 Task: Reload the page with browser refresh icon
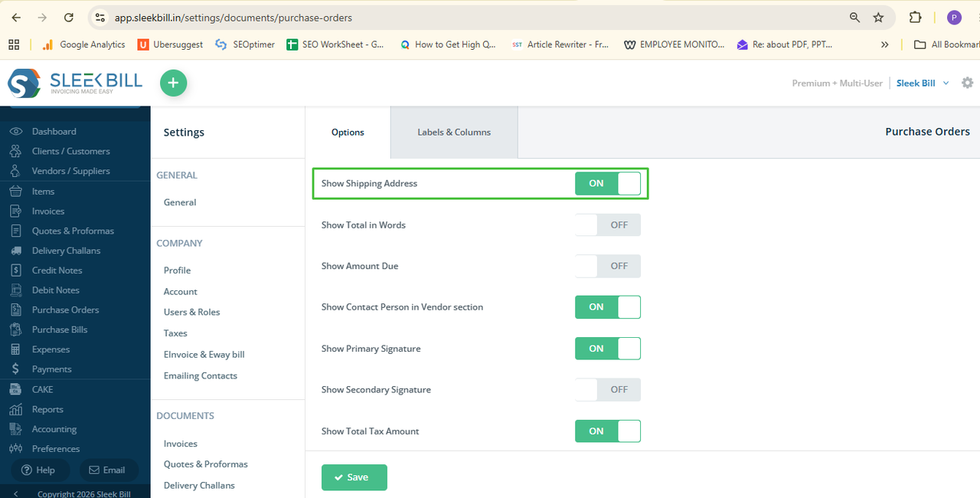click(69, 17)
